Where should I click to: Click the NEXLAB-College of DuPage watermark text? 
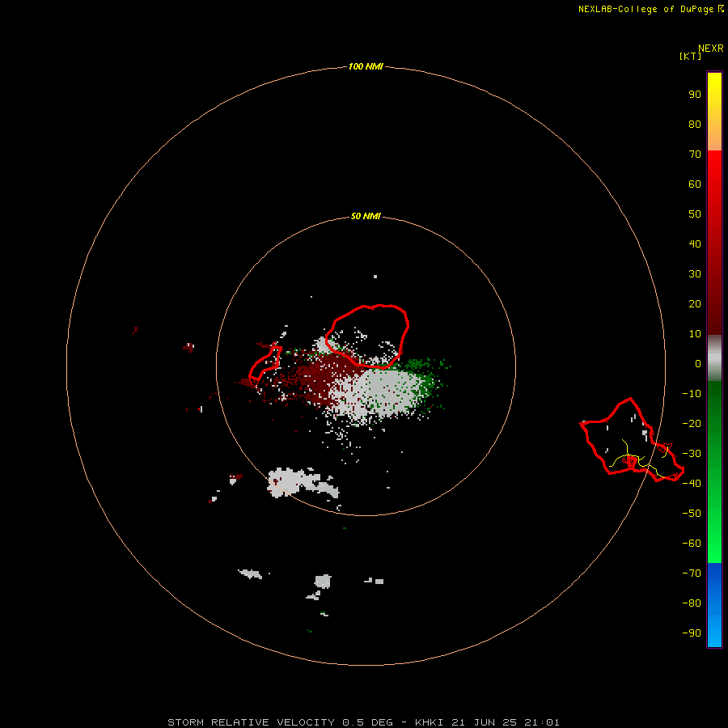tap(650, 9)
